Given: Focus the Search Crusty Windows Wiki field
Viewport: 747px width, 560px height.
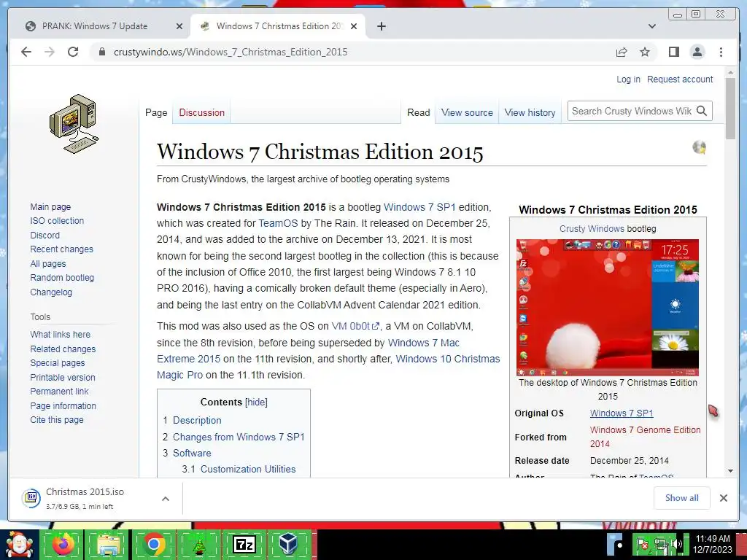Looking at the screenshot, I should pyautogui.click(x=631, y=111).
